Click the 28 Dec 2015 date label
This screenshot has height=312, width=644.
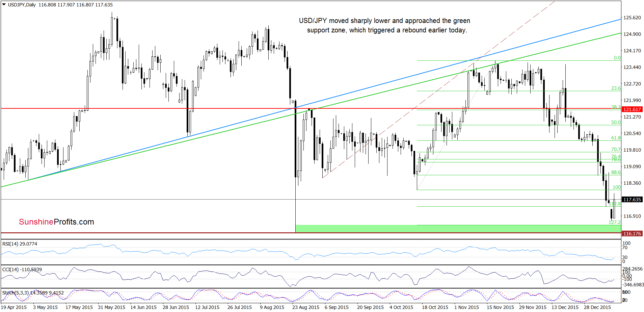pos(597,307)
